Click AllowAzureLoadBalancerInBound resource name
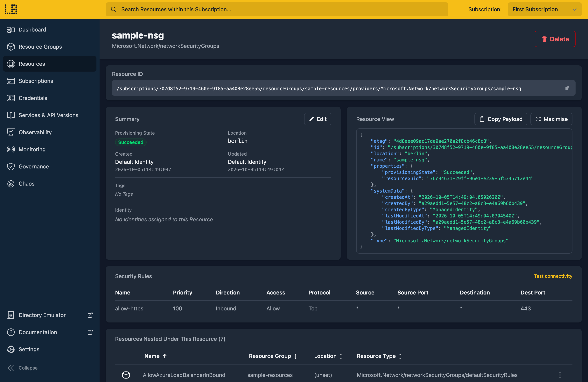This screenshot has width=588, height=382. pyautogui.click(x=184, y=375)
